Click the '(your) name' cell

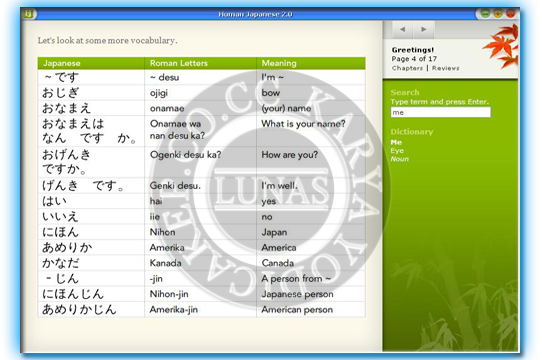tap(311, 108)
